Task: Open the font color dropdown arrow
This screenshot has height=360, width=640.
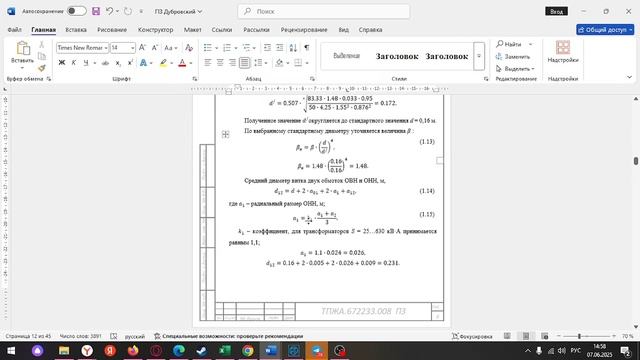Action: 191,63
